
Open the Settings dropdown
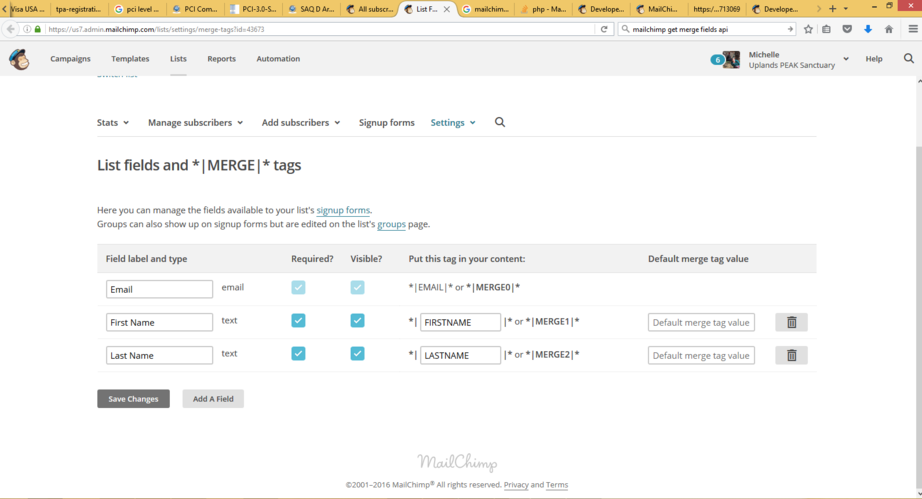point(453,122)
